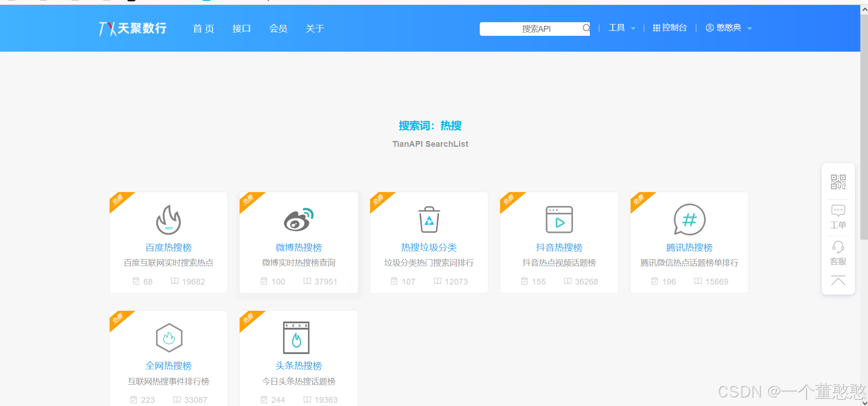Screen dimensions: 868x406
Task: Click the checklist icon beside 155
Action: click(524, 281)
